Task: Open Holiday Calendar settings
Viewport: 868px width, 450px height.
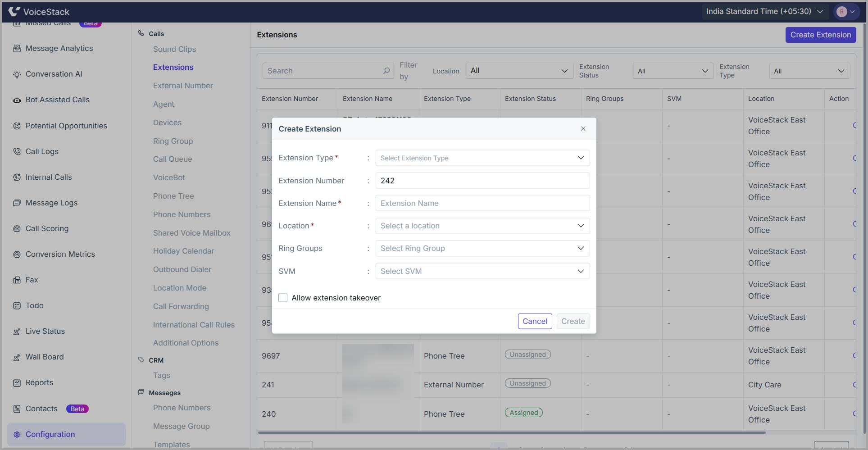Action: pos(183,251)
